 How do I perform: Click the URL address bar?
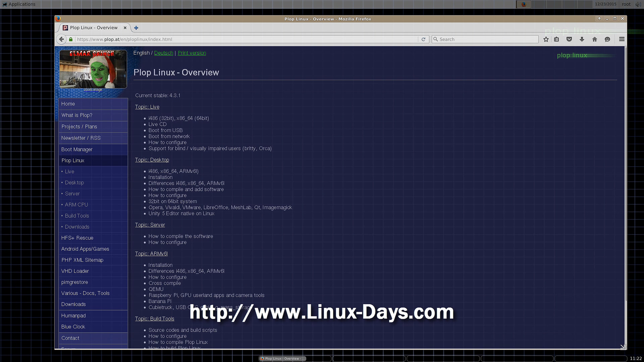click(247, 39)
